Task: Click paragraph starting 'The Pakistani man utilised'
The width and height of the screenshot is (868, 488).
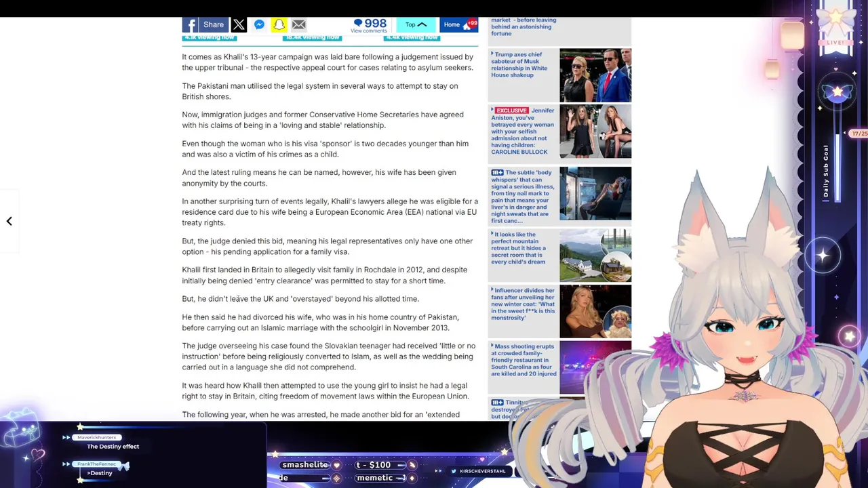Action: tap(320, 91)
